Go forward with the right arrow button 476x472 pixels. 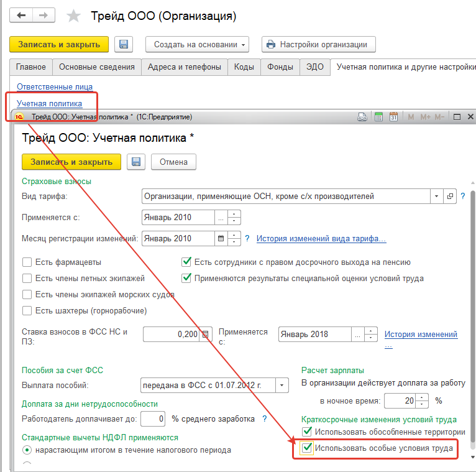[x=43, y=15]
